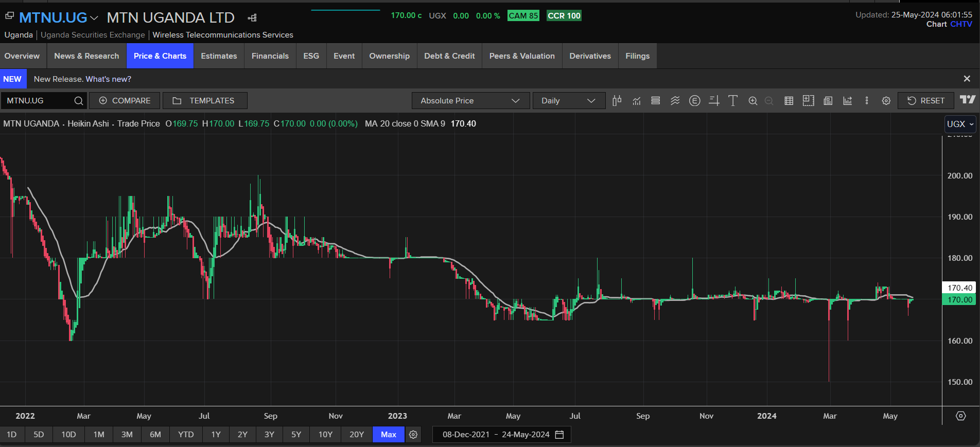Select the 10D time range
The width and height of the screenshot is (980, 447).
coord(68,435)
